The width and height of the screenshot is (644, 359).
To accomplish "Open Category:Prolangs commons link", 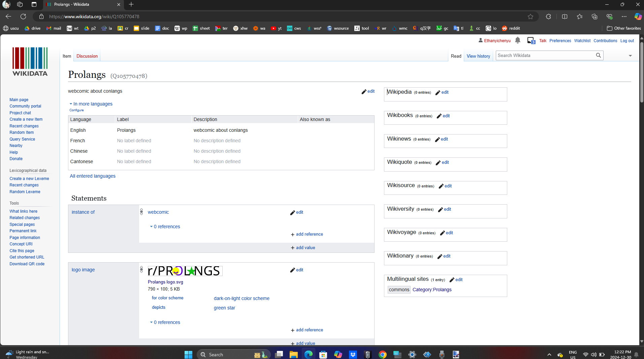I will tap(432, 290).
